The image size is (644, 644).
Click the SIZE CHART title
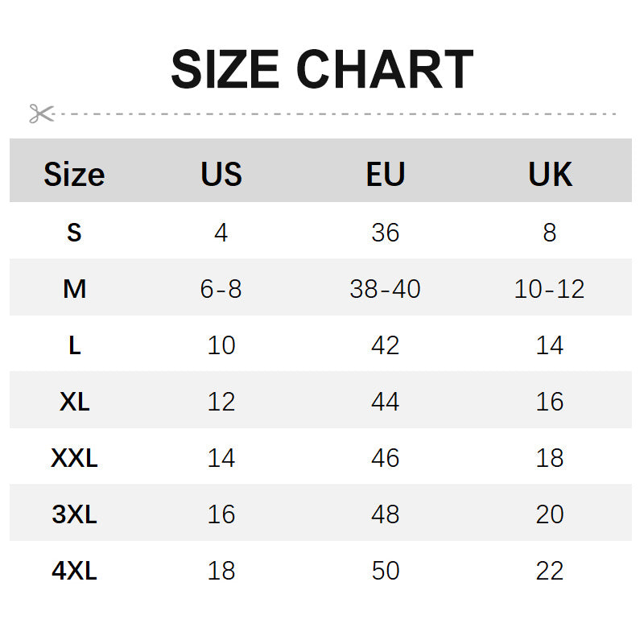322,70
